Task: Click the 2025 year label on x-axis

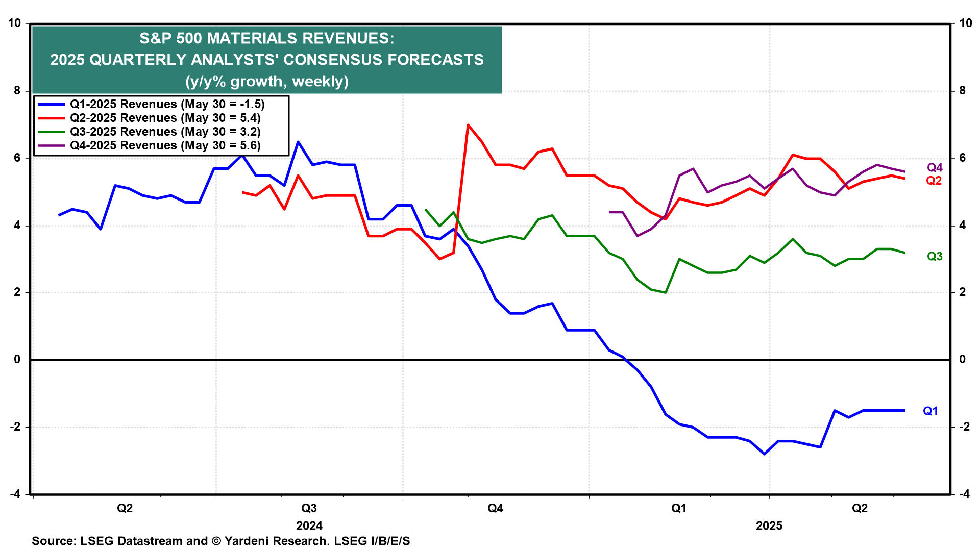Action: [x=769, y=526]
